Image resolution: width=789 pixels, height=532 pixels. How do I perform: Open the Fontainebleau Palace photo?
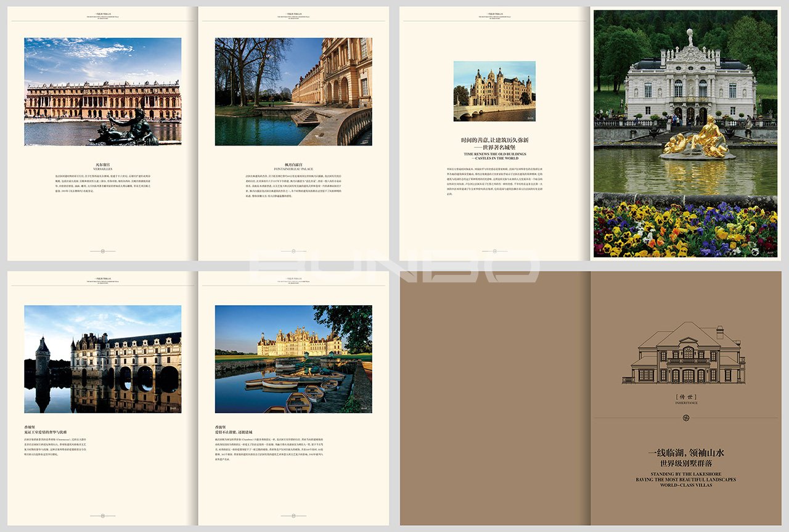coord(293,91)
